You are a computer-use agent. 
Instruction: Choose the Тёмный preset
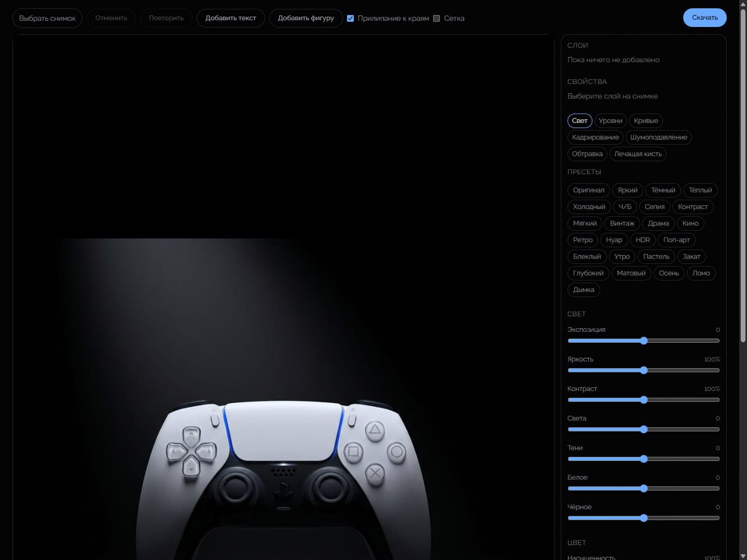point(663,190)
